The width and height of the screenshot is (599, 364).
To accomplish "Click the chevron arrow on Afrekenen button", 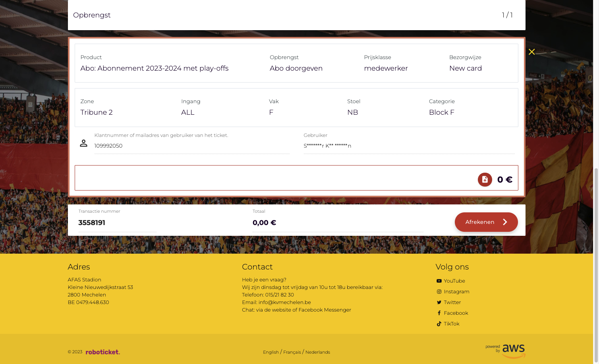I will (x=505, y=222).
